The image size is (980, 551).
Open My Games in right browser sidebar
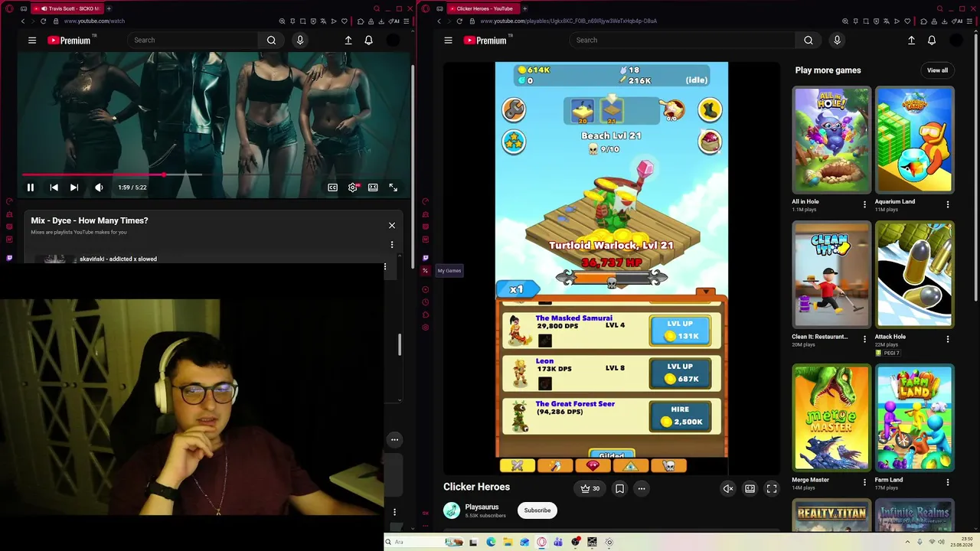(x=426, y=271)
